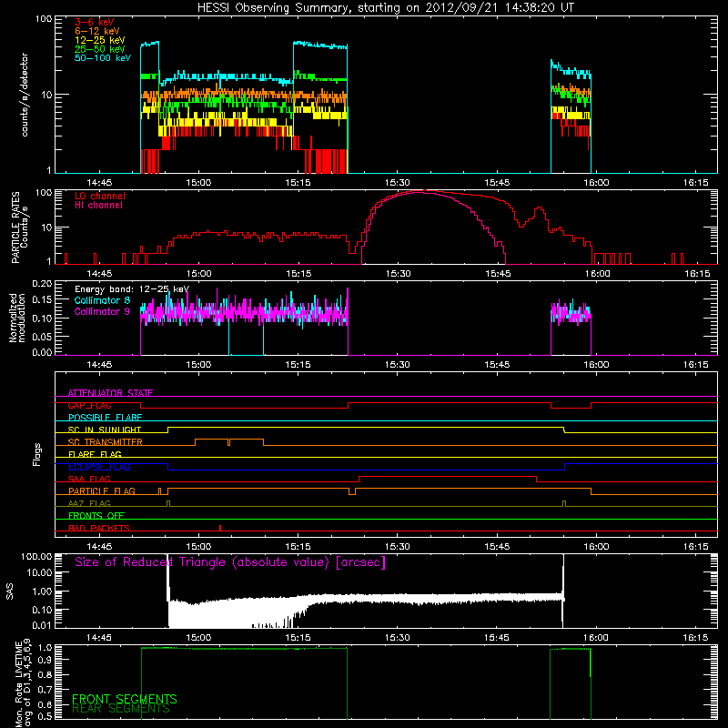
Task: Click the 0.7 tick on livetime axis
Action: tap(45, 690)
